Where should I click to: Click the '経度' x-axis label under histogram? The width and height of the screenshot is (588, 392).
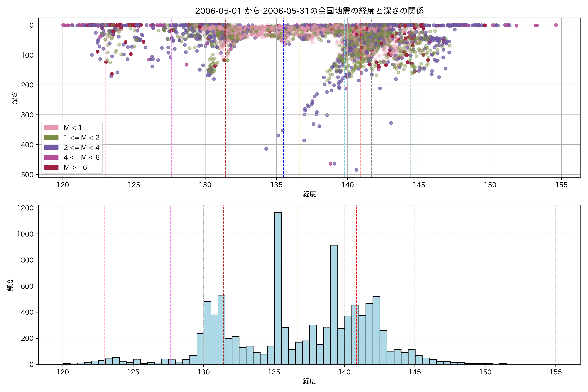click(309, 381)
